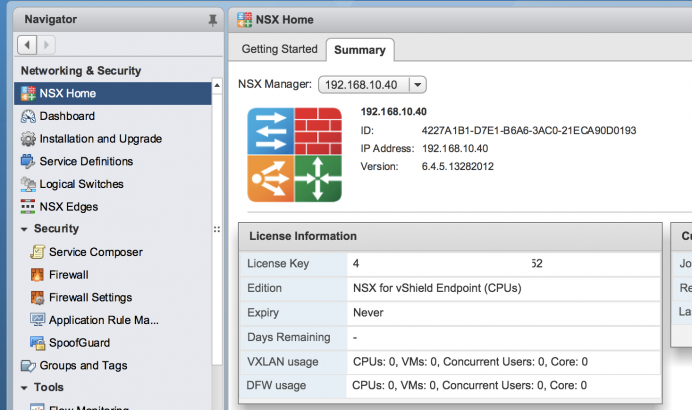This screenshot has width=692, height=410.
Task: Pin the Navigator panel
Action: (213, 20)
